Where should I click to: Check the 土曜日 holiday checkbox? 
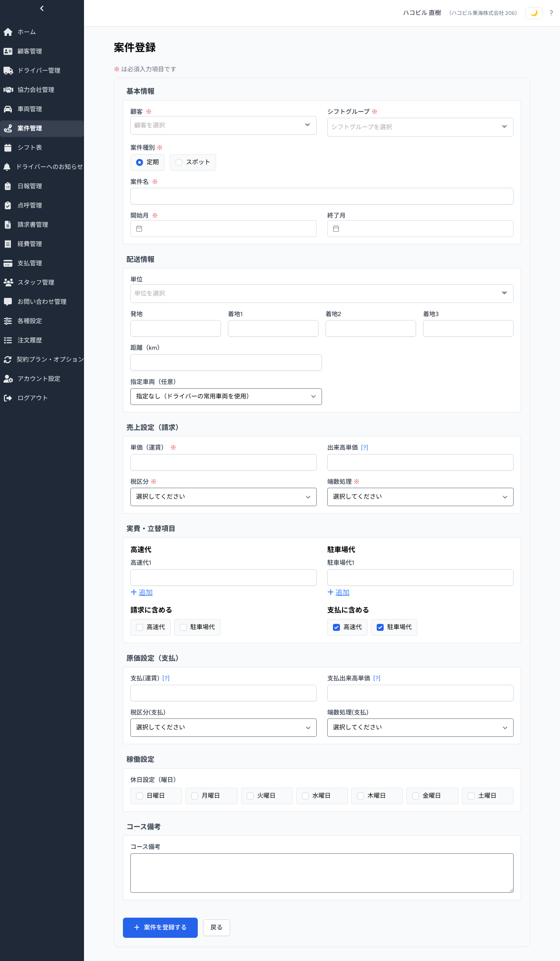point(488,796)
